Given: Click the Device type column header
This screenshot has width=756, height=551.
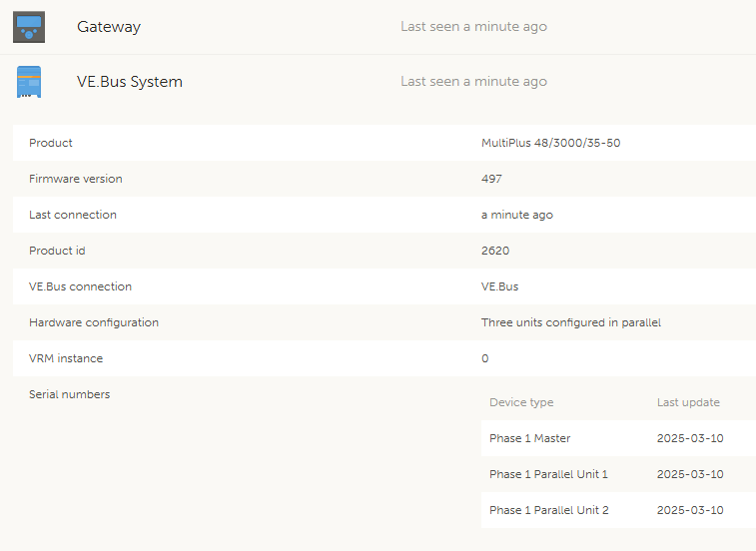Looking at the screenshot, I should (x=521, y=402).
